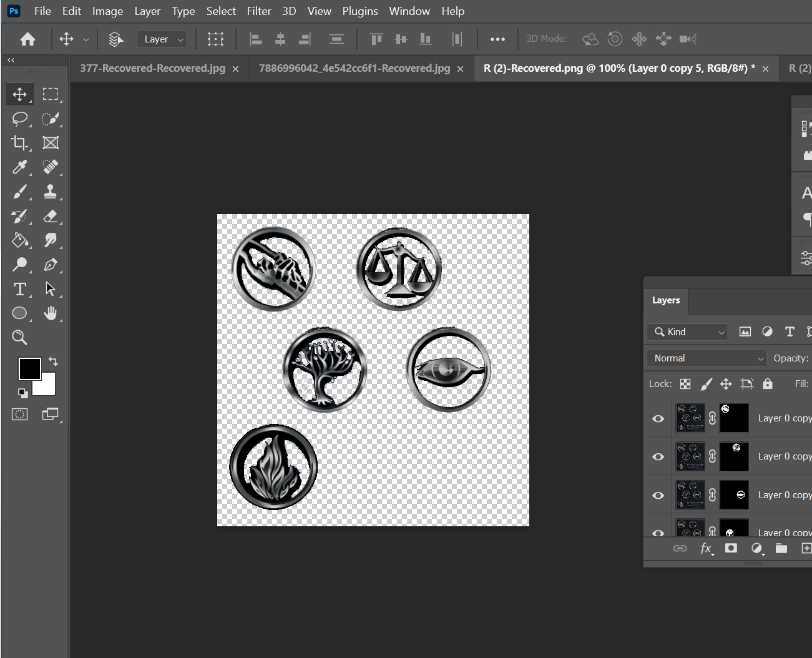Open the Plugins menu
812x658 pixels.
pyautogui.click(x=360, y=11)
